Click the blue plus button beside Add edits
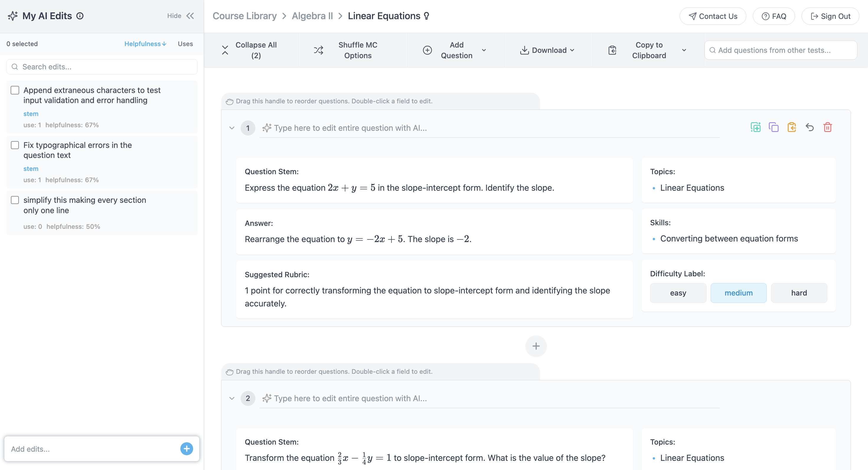 [x=186, y=449]
